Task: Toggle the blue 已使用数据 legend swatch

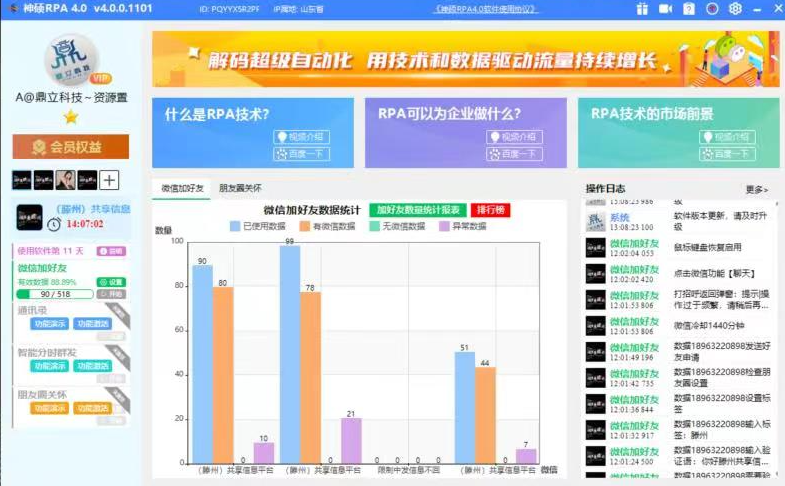Action: (235, 226)
